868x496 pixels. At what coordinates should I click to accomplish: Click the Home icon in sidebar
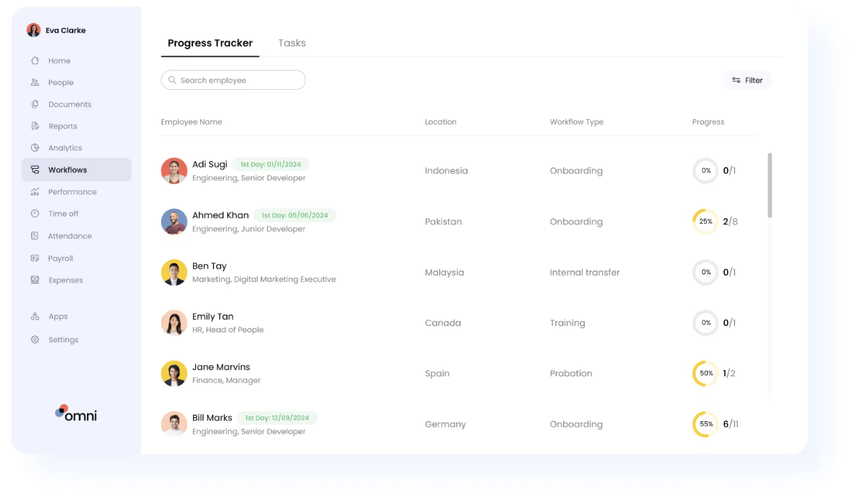coord(35,61)
